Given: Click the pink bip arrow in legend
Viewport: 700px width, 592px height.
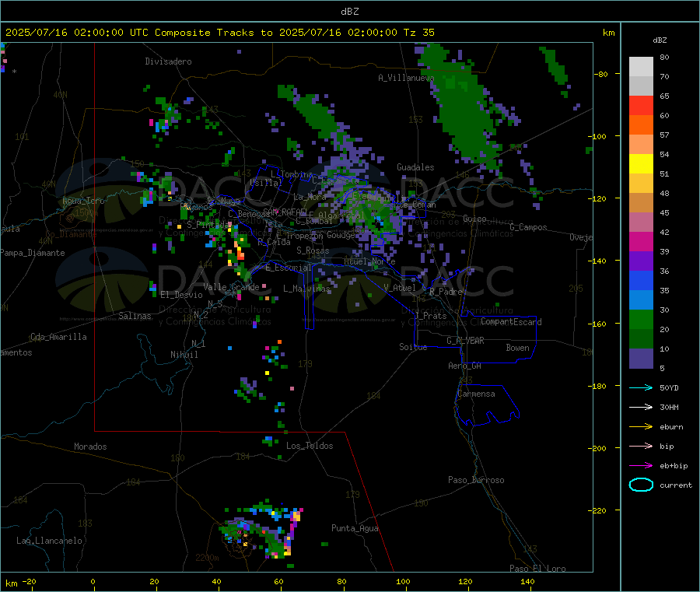Looking at the screenshot, I should pyautogui.click(x=641, y=446).
